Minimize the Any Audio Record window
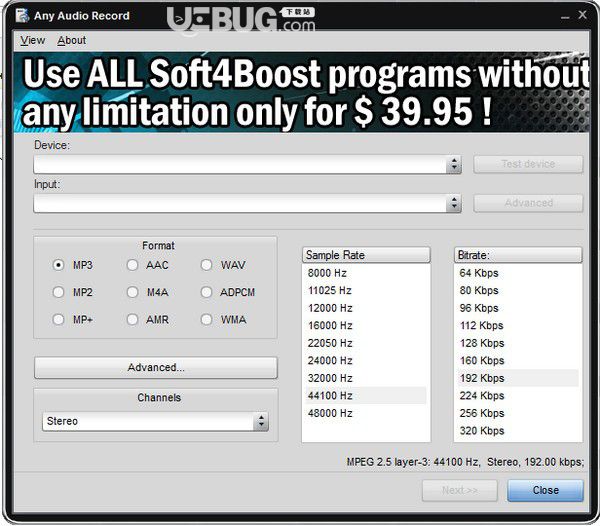Viewport: 600px width, 526px height. click(x=565, y=17)
